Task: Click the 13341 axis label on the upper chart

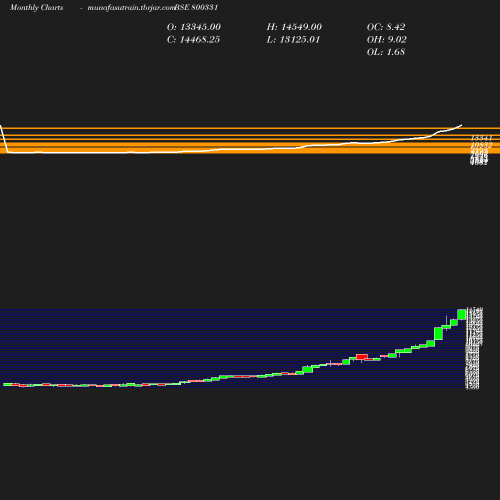Action: point(481,138)
